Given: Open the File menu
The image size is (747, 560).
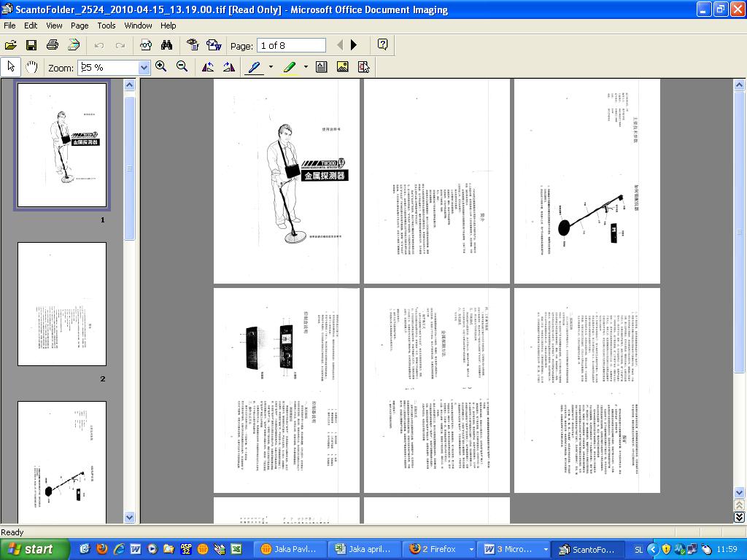Looking at the screenshot, I should [9, 26].
